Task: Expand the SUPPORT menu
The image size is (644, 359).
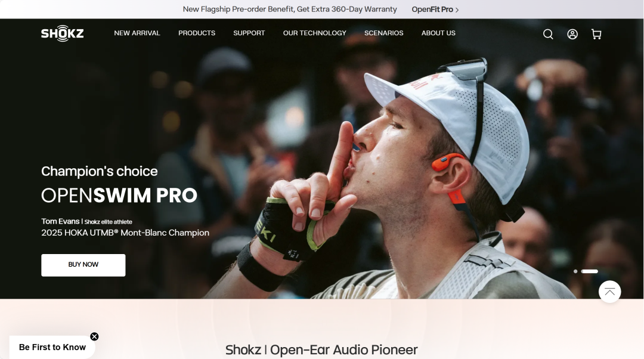Action: (249, 33)
